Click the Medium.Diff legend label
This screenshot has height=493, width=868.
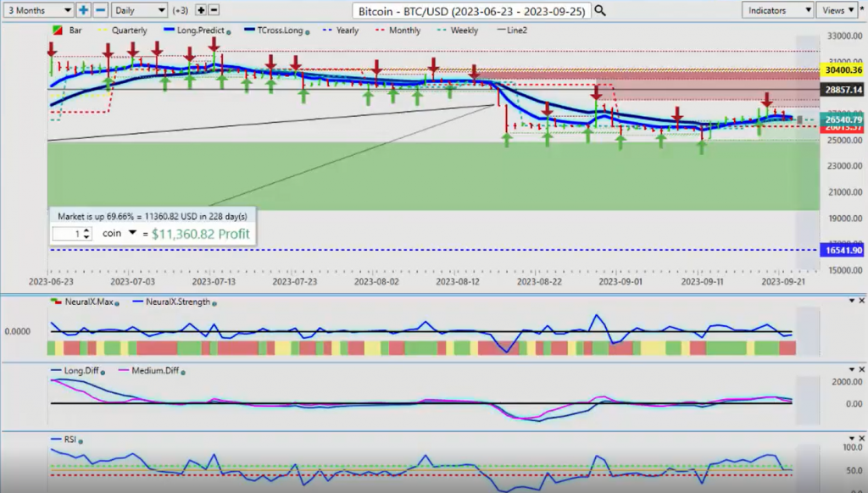click(x=155, y=371)
